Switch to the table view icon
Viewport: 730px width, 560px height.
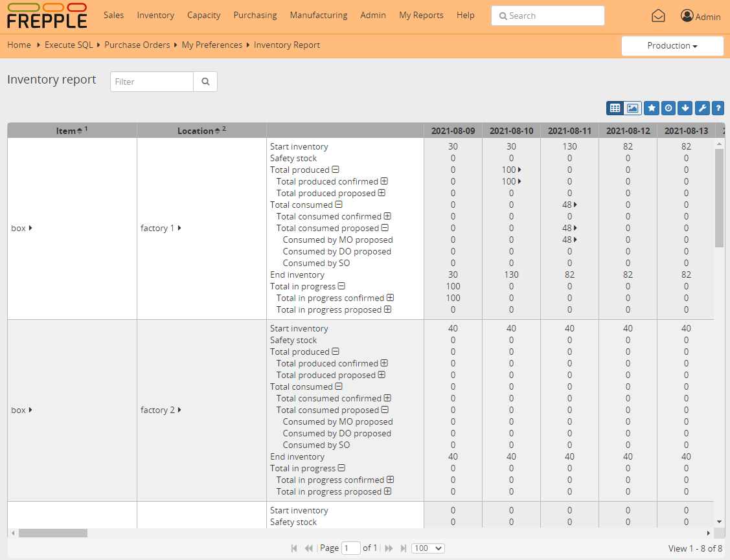coord(615,107)
